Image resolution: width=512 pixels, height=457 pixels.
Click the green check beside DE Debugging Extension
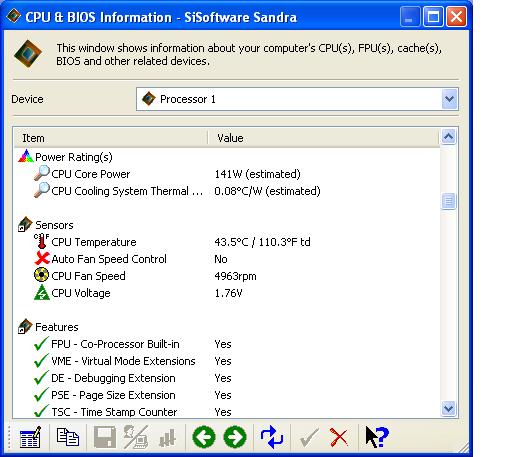point(41,377)
